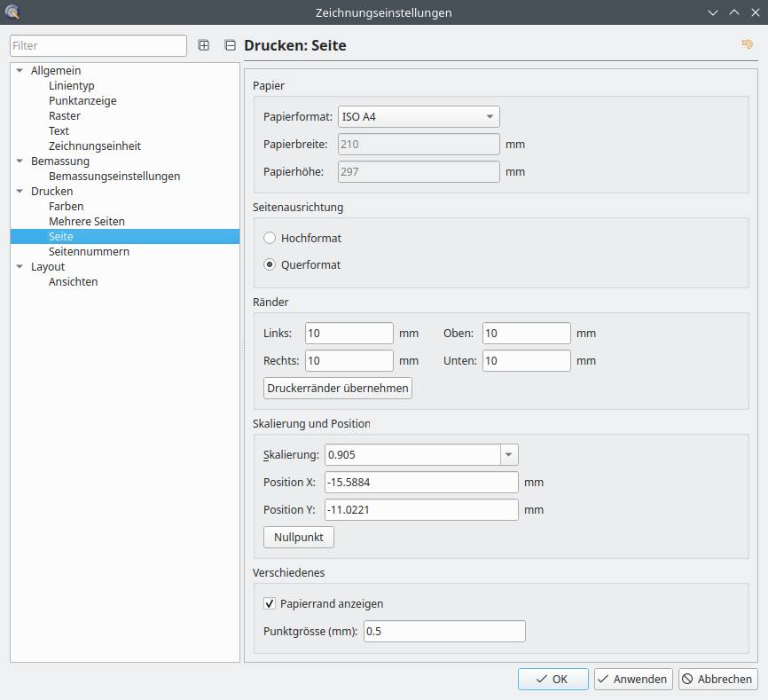Click the disabled Papierhöhe field
Viewport: 768px width, 700px height.
point(419,171)
